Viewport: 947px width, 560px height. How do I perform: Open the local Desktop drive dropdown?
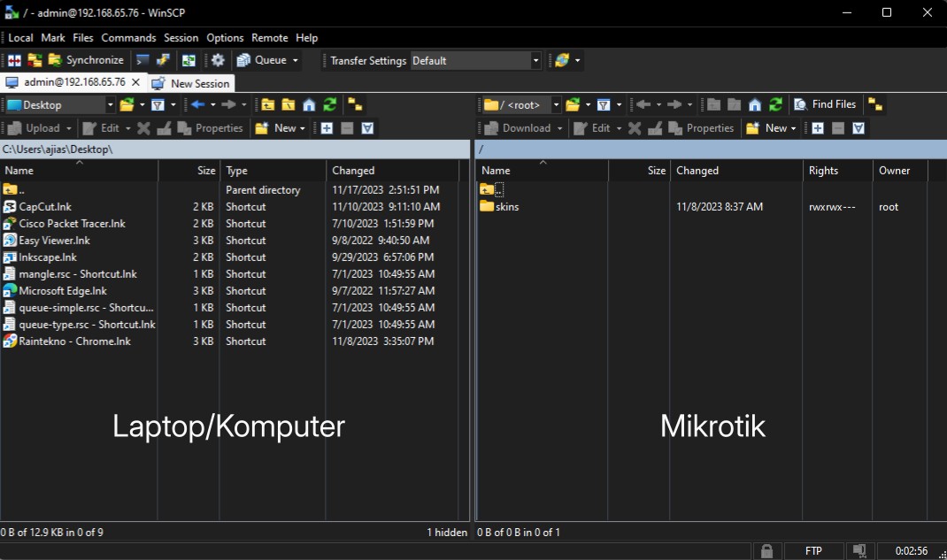coord(110,104)
